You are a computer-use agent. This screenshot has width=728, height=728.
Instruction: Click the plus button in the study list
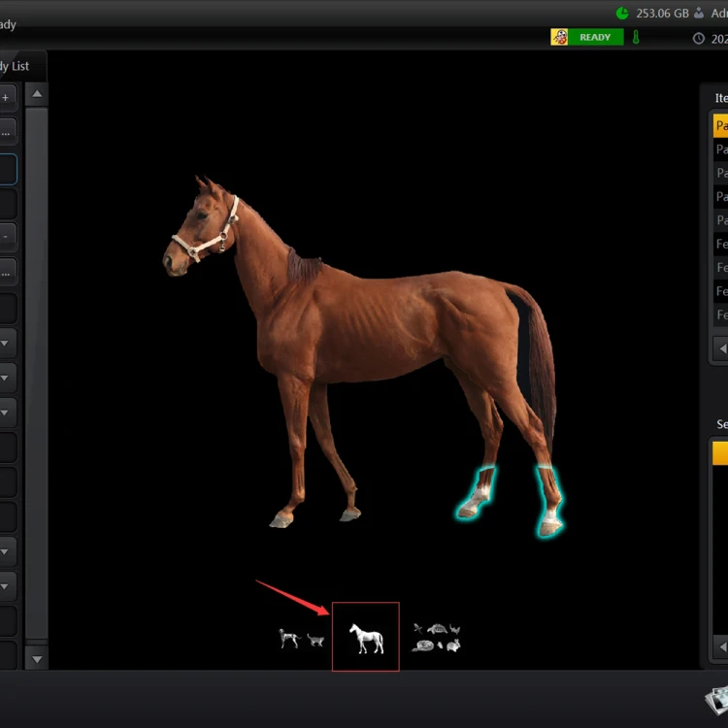pos(6,98)
